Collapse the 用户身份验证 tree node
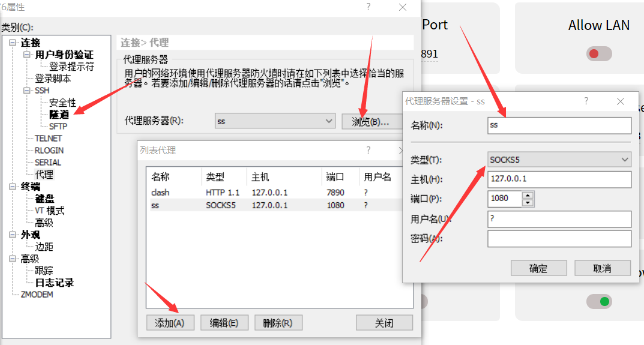Image resolution: width=644 pixels, height=345 pixels. (28, 55)
